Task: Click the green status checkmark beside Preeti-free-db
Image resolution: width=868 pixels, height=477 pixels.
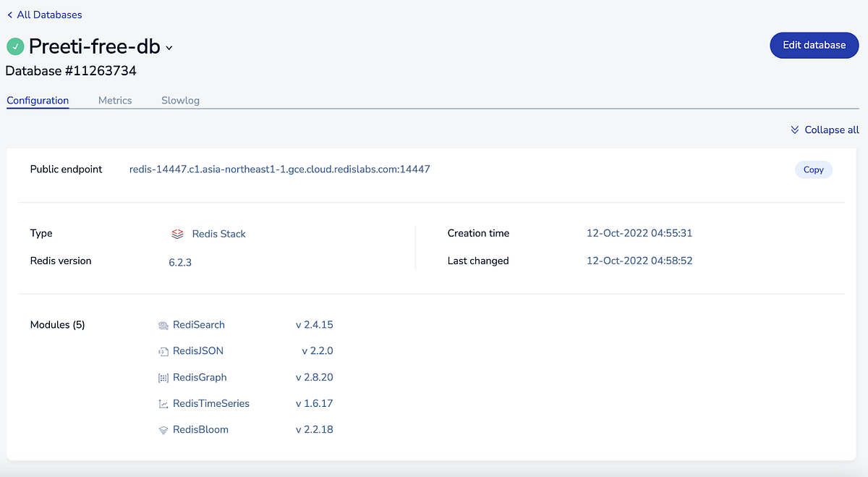Action: (x=15, y=46)
